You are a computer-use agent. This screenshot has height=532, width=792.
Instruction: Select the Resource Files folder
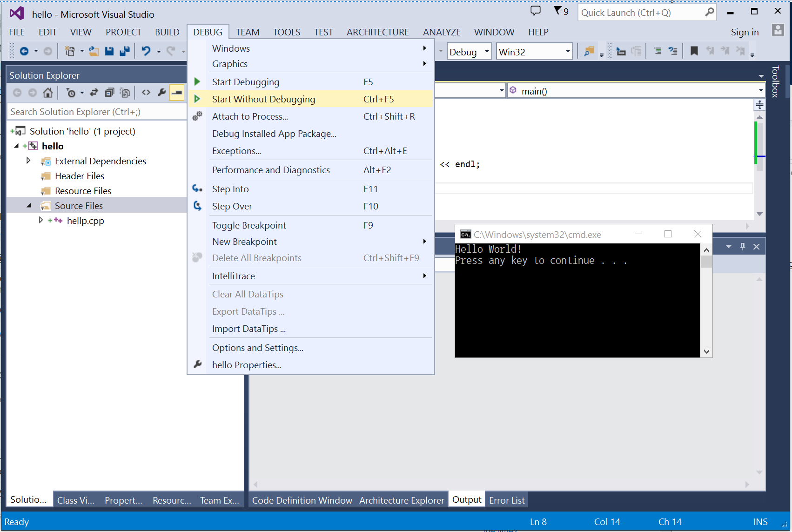pos(83,191)
